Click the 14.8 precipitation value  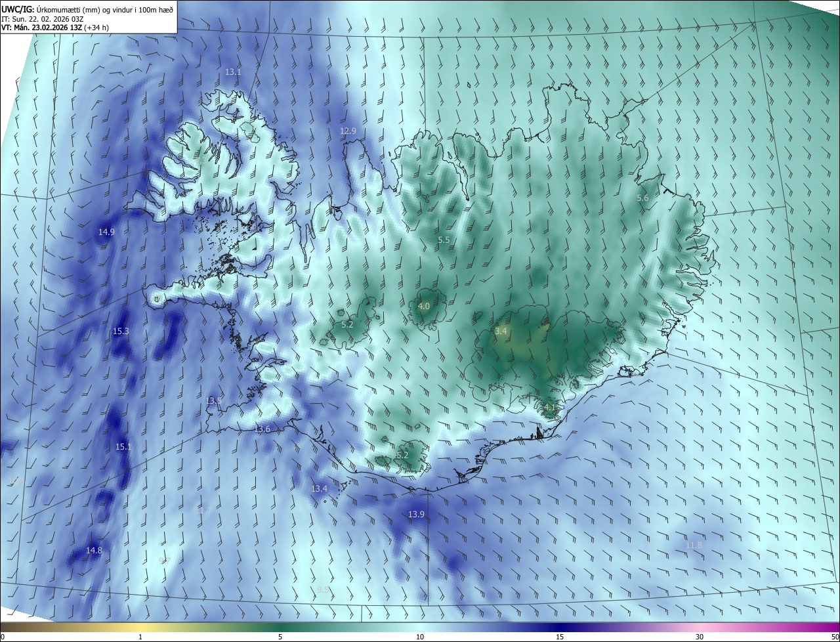click(x=94, y=551)
